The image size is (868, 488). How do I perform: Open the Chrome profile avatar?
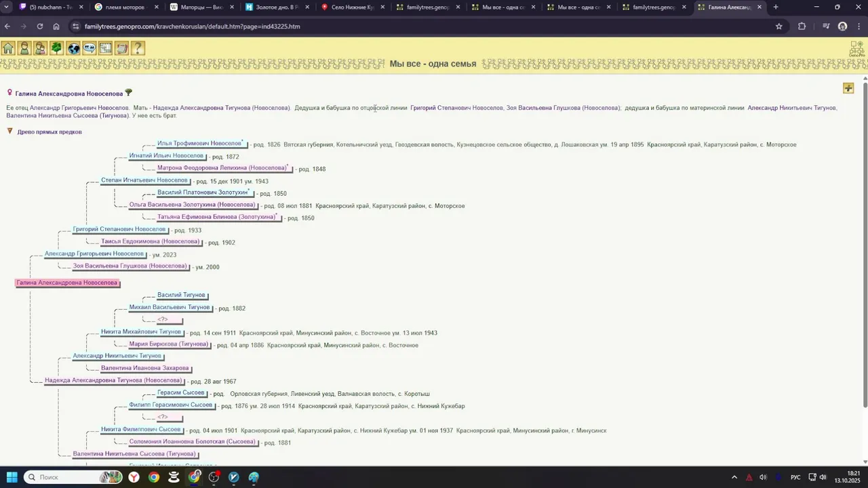tap(842, 26)
